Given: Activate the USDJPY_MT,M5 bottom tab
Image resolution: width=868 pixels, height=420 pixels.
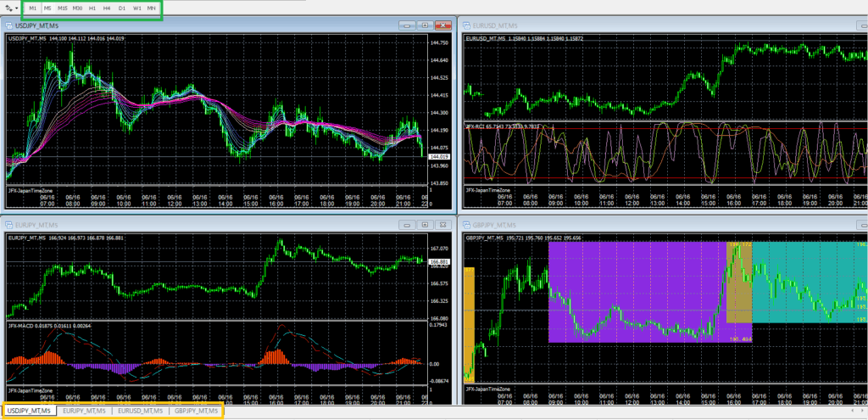Looking at the screenshot, I should (30, 412).
